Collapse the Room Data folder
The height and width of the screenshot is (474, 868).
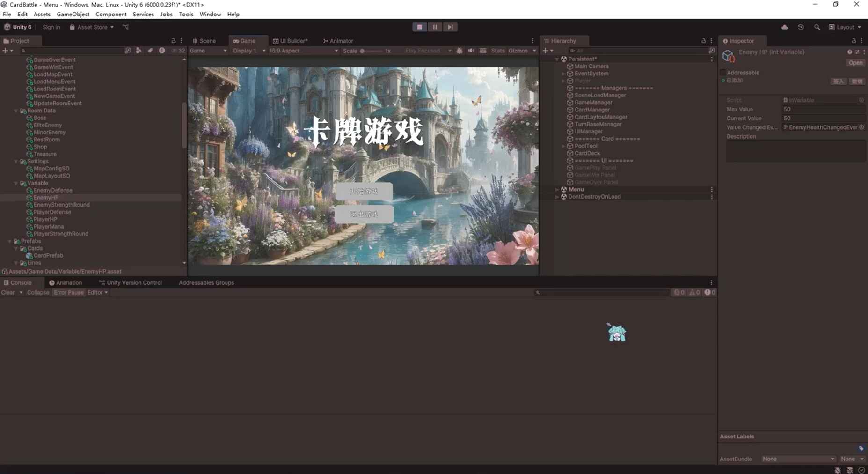click(16, 111)
